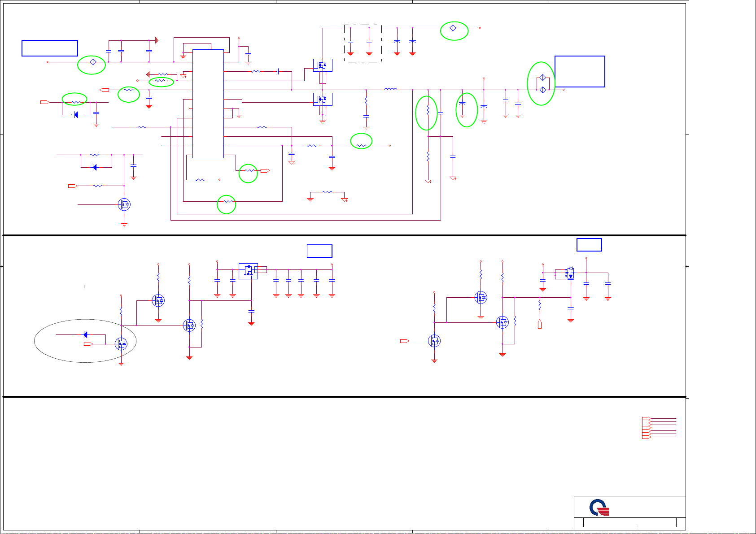This screenshot has height=534, width=756.
Task: Click the inductor coil symbol
Action: [391, 90]
